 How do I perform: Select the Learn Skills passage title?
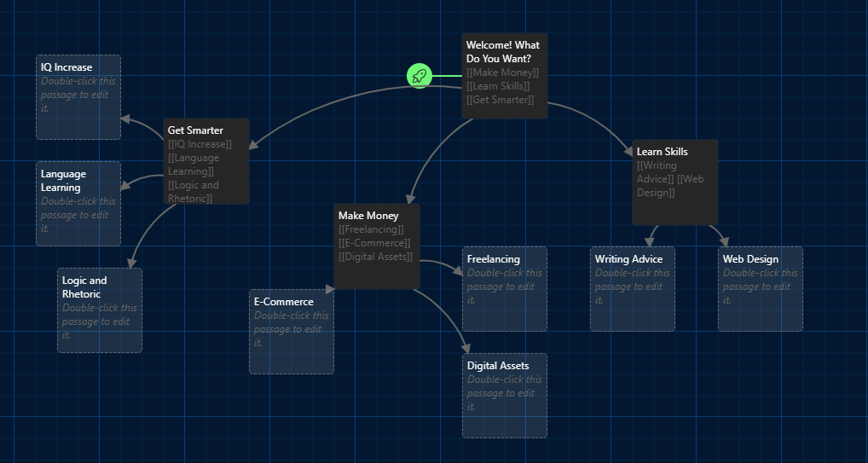point(662,152)
